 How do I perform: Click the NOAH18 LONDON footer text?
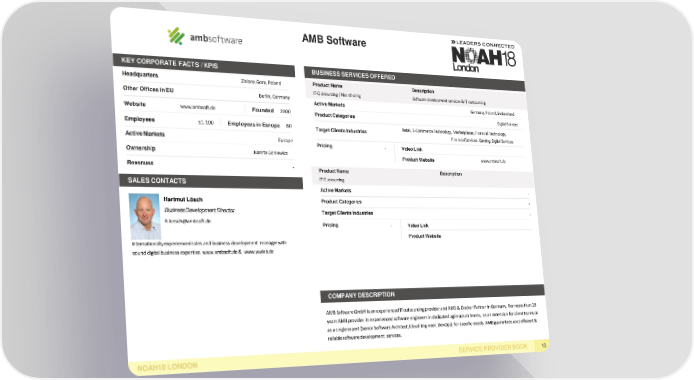pos(167,367)
